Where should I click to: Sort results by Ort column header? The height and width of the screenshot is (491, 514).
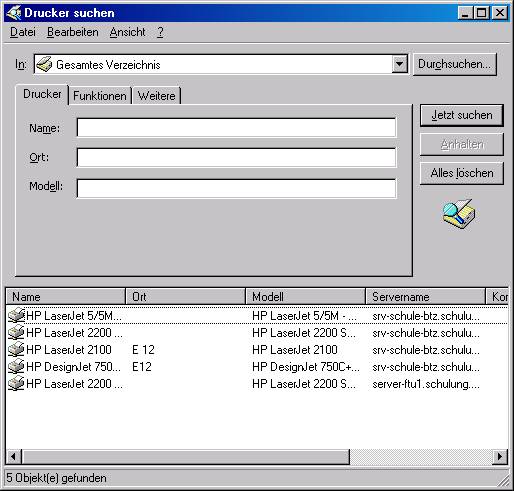(x=186, y=296)
